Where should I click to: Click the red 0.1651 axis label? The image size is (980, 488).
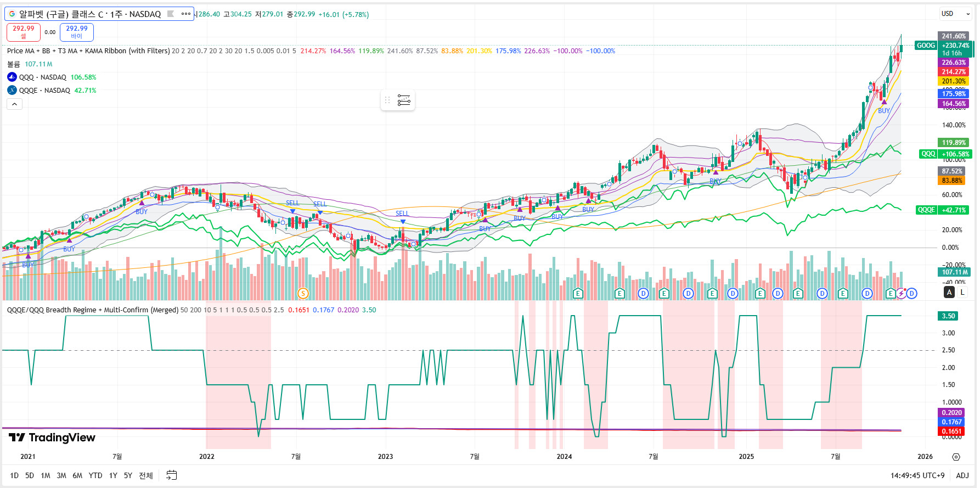(951, 431)
